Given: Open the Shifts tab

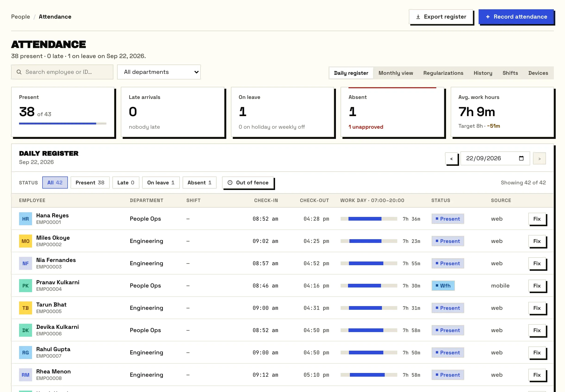Looking at the screenshot, I should pyautogui.click(x=510, y=73).
